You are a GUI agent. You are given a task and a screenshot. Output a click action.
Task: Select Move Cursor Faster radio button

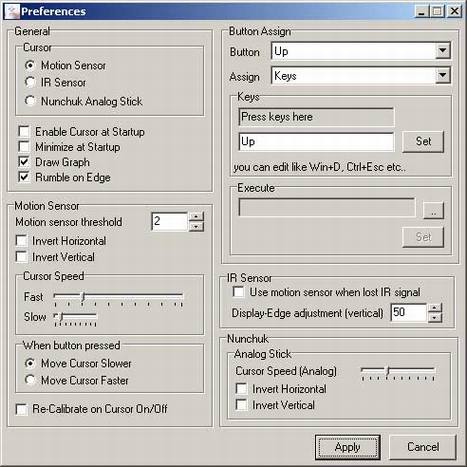(x=30, y=380)
